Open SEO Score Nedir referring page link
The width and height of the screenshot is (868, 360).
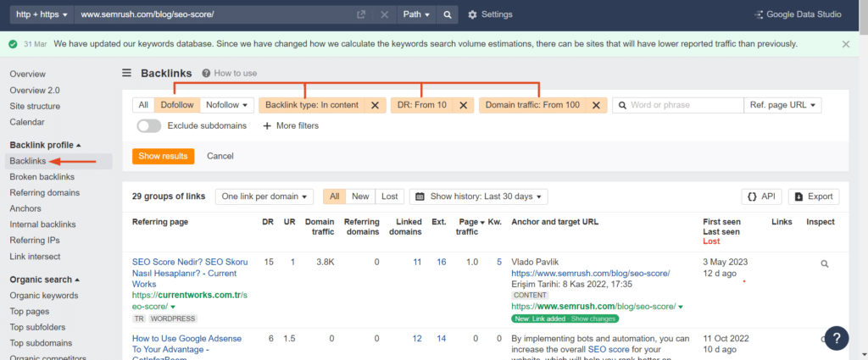[190, 273]
